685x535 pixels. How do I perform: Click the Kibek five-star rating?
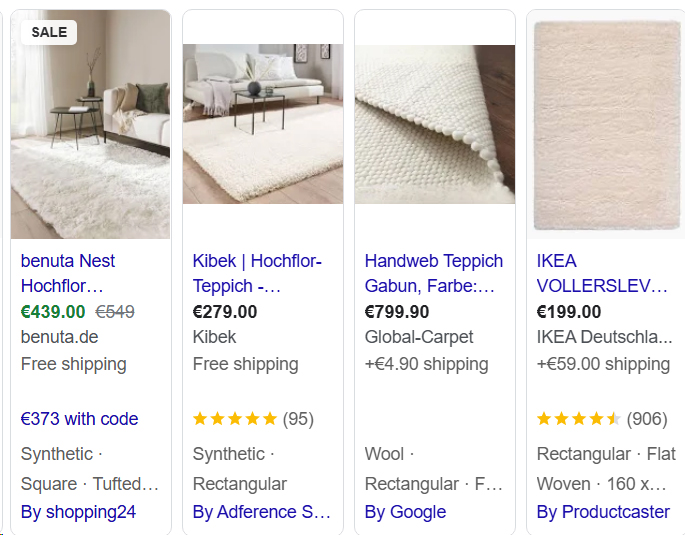pyautogui.click(x=234, y=419)
